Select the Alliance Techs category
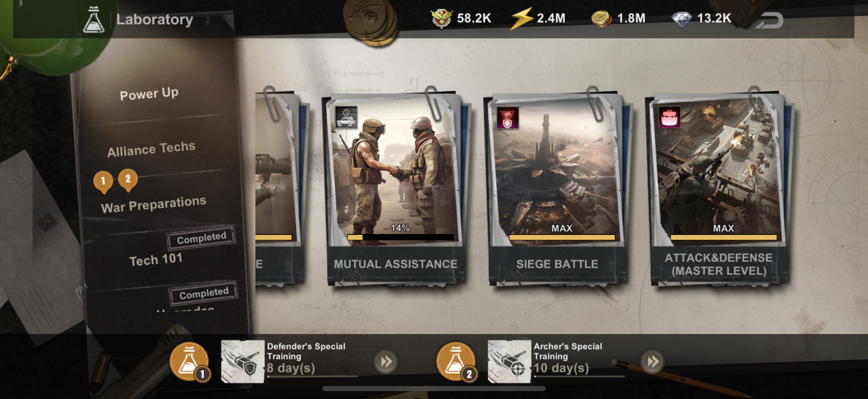The image size is (868, 399). (151, 149)
